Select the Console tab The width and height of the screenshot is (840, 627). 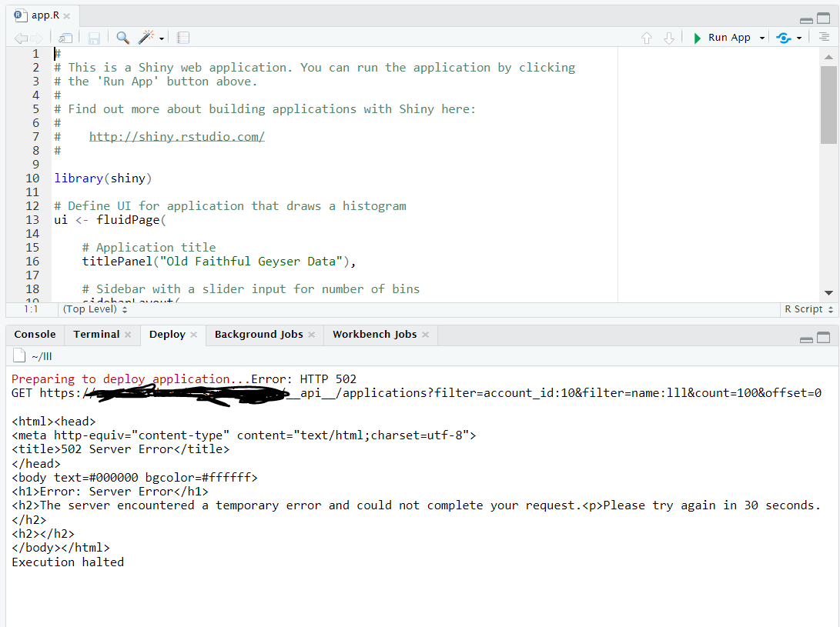pos(34,334)
